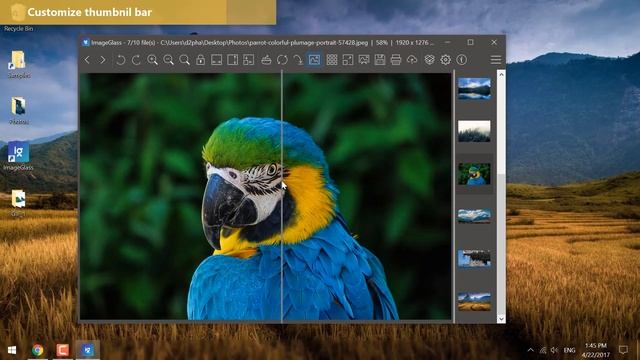The height and width of the screenshot is (360, 640).
Task: Open network status in system tray
Action: (x=543, y=350)
